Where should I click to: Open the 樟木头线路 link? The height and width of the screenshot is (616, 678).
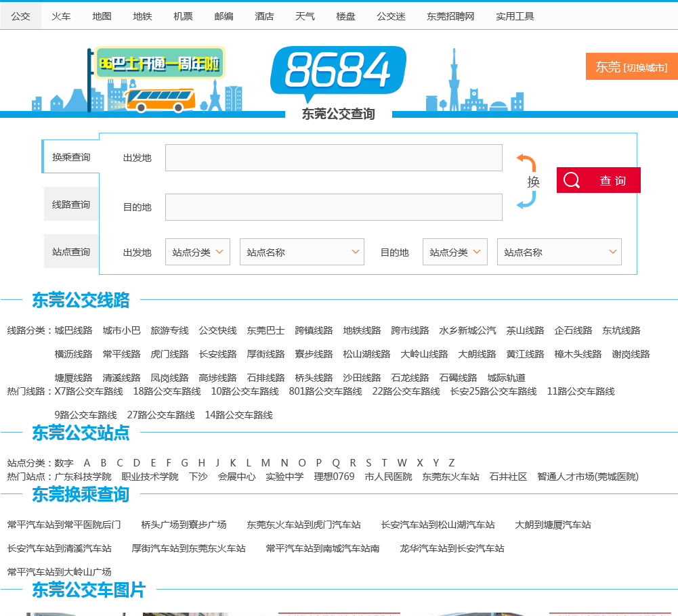tap(578, 355)
